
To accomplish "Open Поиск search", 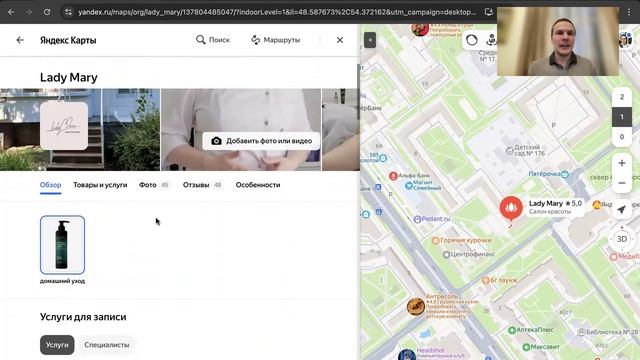I will pos(213,40).
